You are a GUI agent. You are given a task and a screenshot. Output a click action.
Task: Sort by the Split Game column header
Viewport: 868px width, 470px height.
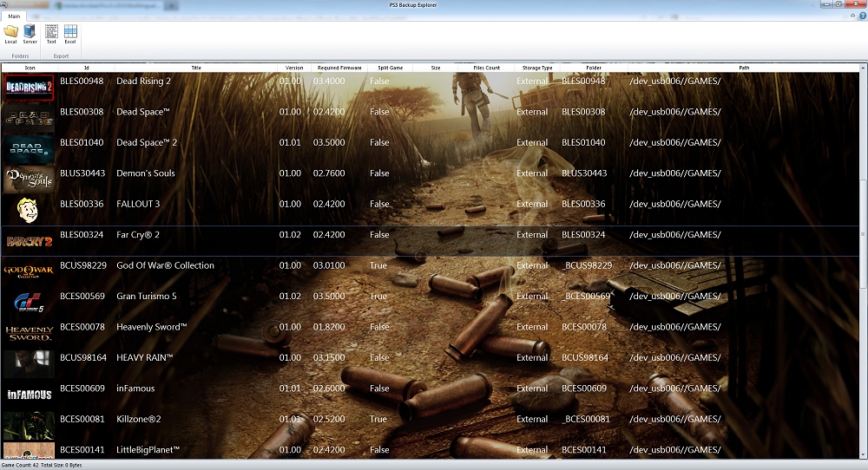point(391,68)
